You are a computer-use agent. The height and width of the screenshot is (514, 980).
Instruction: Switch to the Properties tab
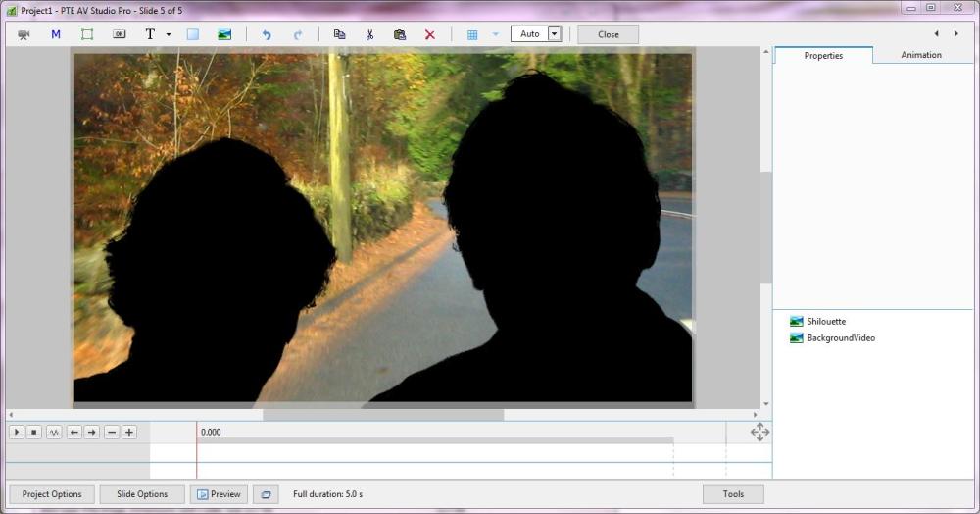tap(823, 55)
